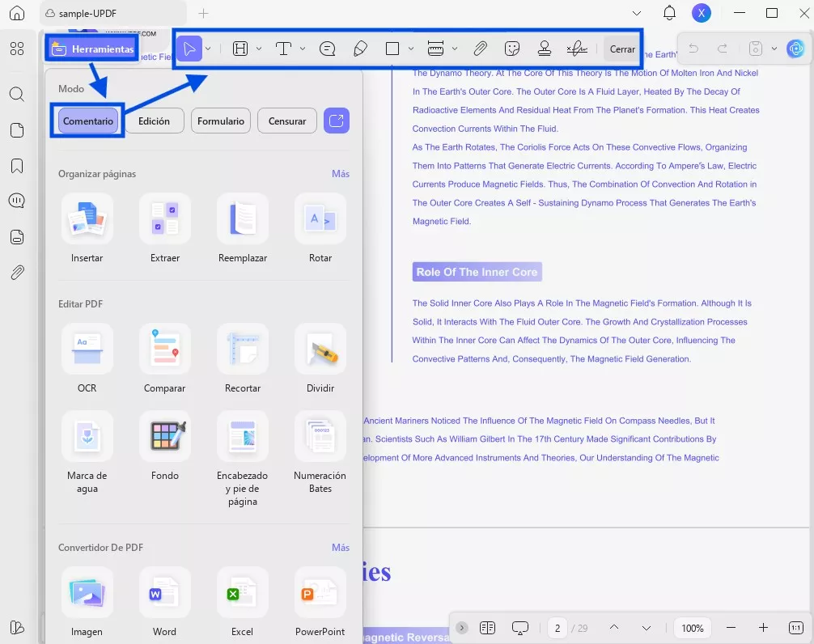Expand the cursor tool dropdown arrow

click(x=208, y=49)
